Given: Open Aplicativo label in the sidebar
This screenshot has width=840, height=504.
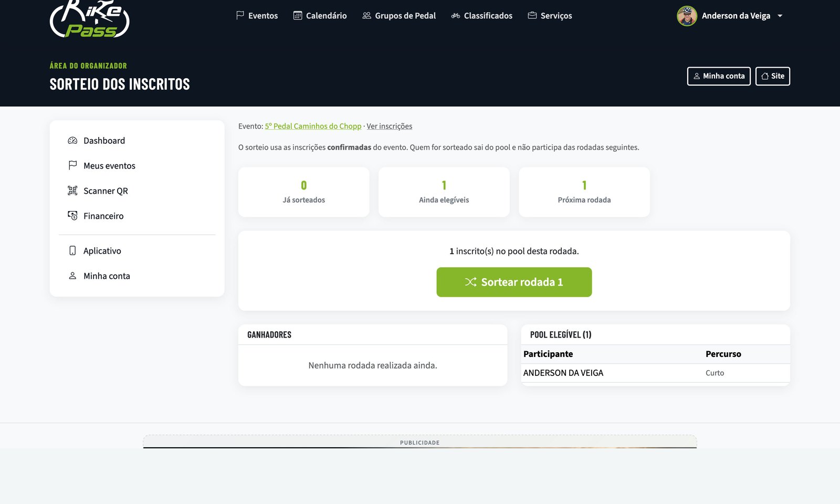Looking at the screenshot, I should (x=102, y=251).
